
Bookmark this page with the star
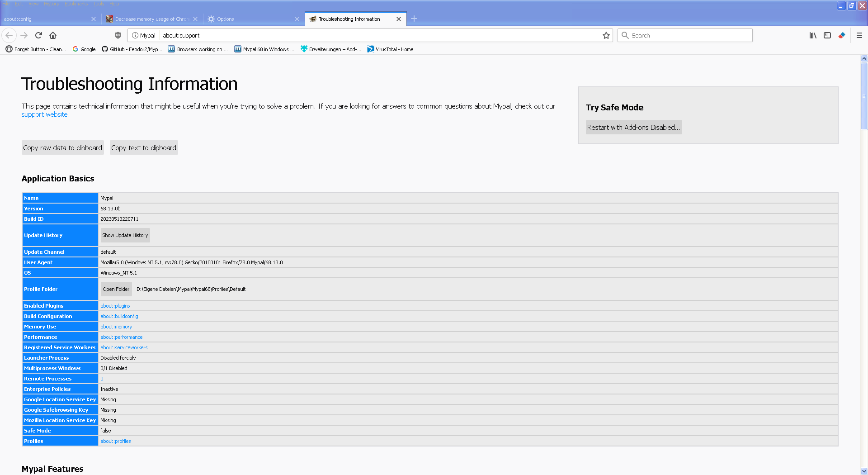(606, 35)
